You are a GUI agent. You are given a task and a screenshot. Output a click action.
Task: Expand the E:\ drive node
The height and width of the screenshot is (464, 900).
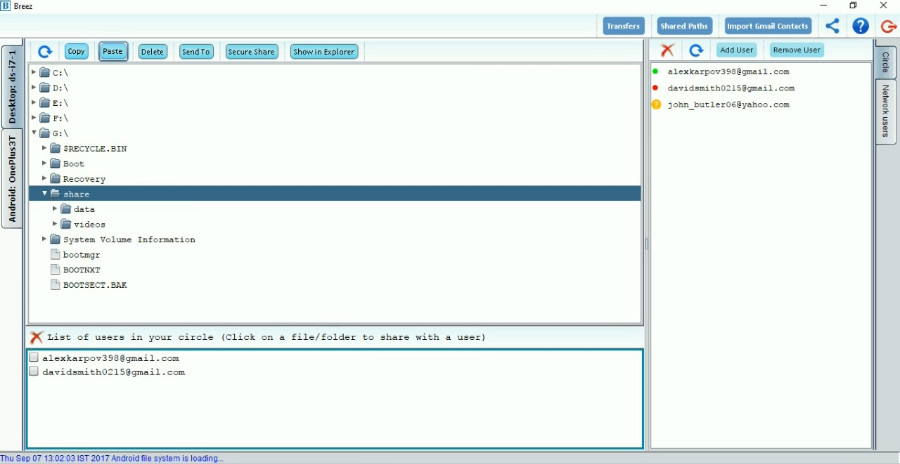click(34, 102)
